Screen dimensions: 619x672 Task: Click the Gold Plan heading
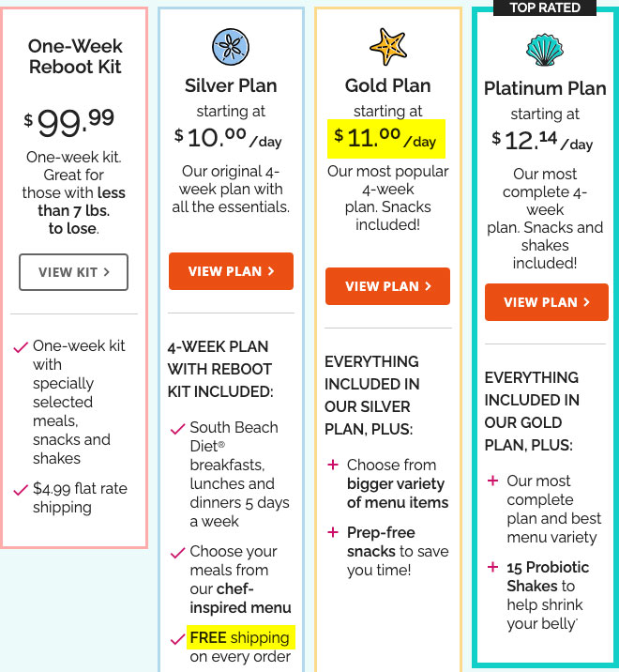pos(388,85)
